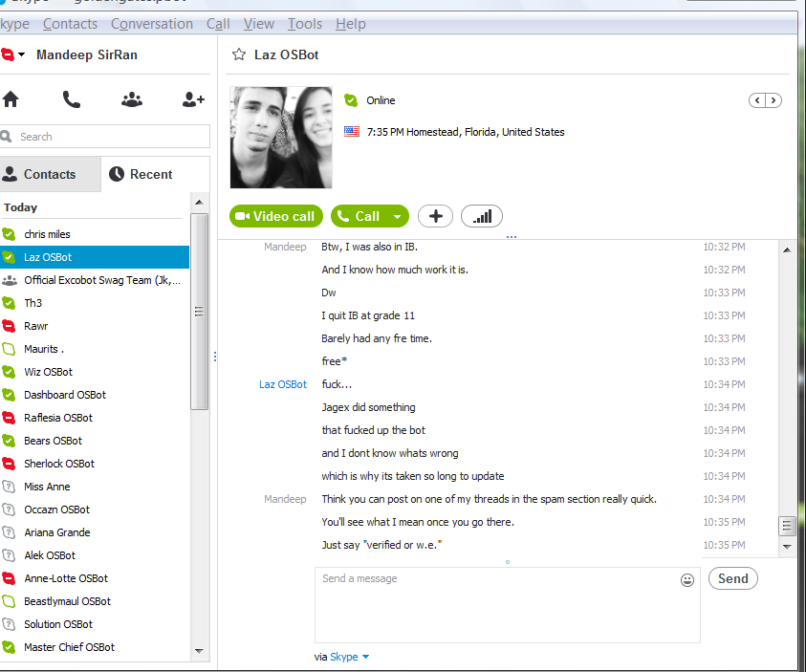The height and width of the screenshot is (672, 806).
Task: Click the vertical sidebar splitter handle
Action: [215, 356]
